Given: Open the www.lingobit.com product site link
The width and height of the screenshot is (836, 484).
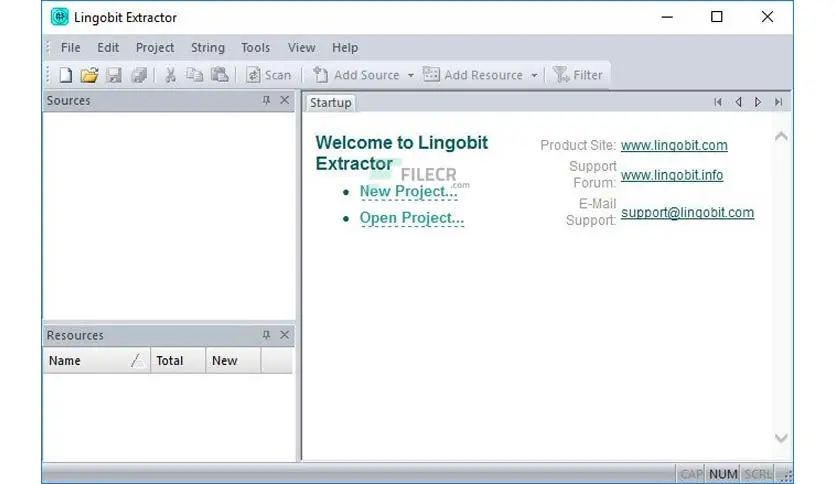Looking at the screenshot, I should coord(674,145).
